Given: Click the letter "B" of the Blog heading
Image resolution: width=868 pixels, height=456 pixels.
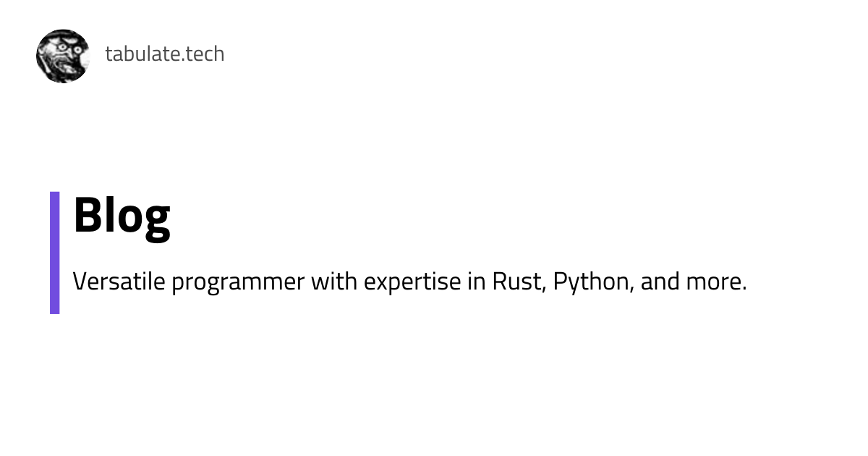Looking at the screenshot, I should click(87, 216).
